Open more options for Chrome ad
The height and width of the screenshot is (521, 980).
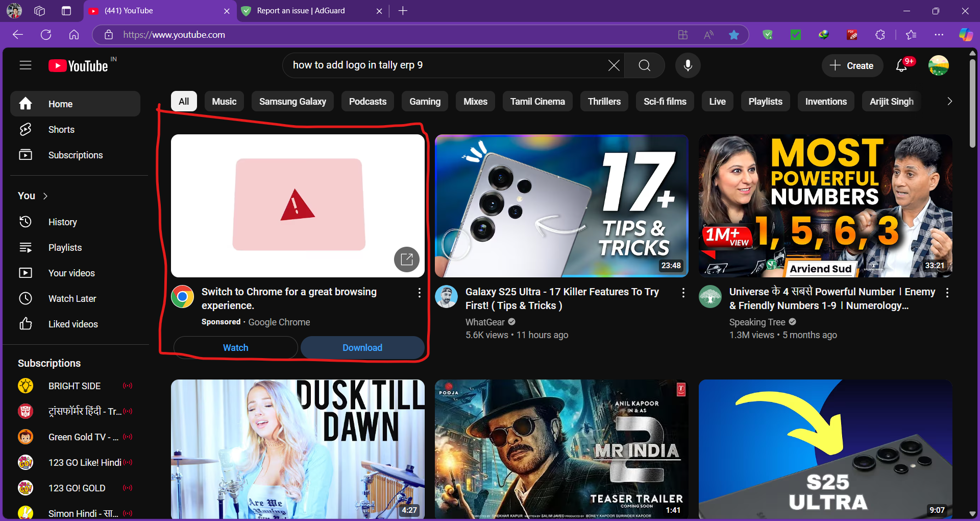click(x=419, y=293)
